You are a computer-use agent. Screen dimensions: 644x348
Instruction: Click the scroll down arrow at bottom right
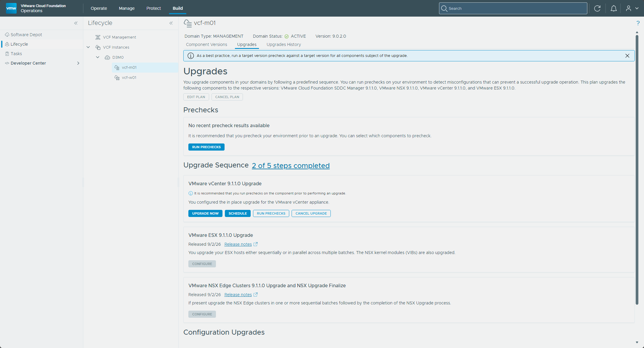[637, 342]
